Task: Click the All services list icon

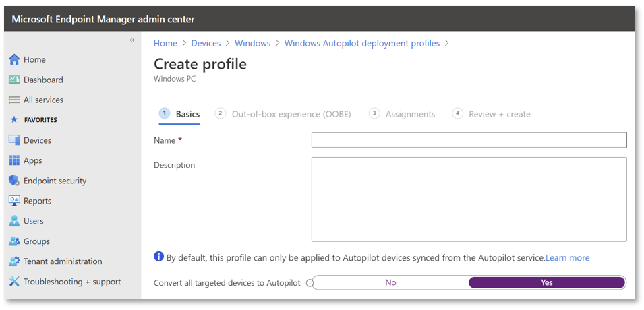Action: (x=14, y=100)
